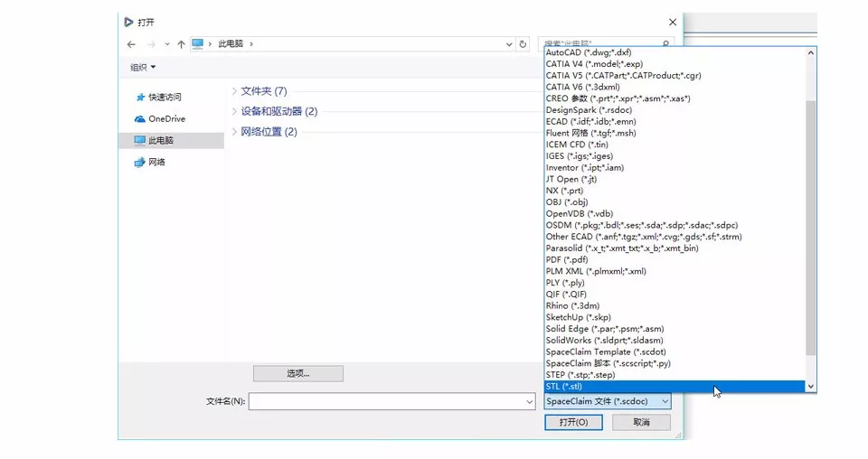Click the 选项... button

click(298, 374)
